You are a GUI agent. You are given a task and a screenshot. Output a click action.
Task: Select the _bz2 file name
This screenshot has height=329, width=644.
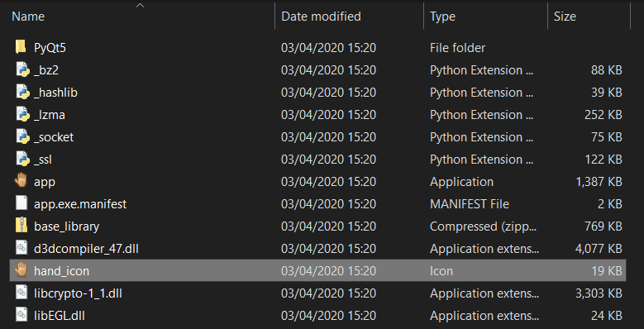coord(46,70)
